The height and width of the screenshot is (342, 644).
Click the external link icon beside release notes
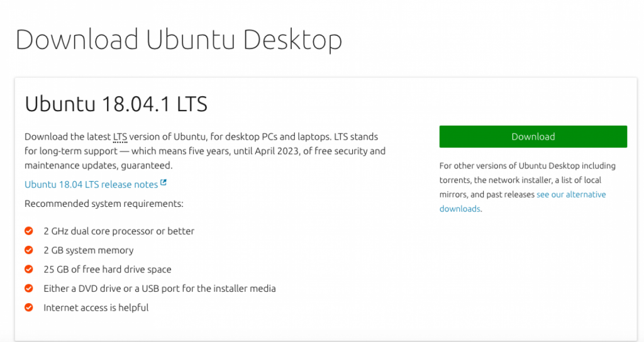tap(164, 184)
